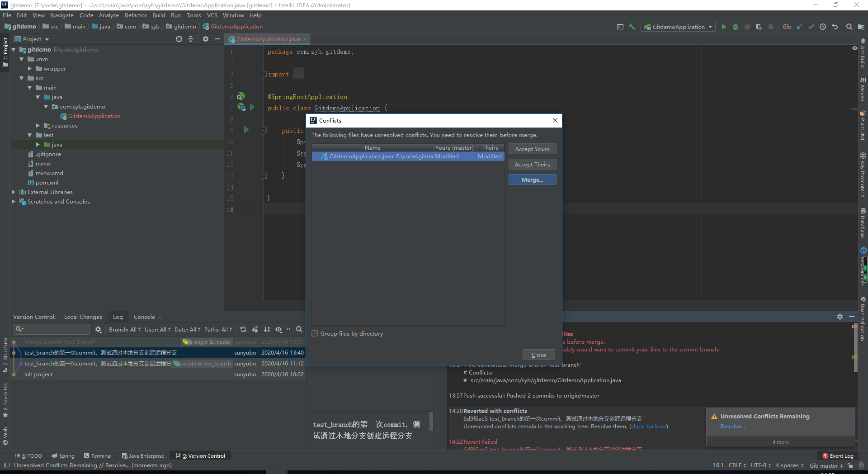Collapse all in the Project panel
The image size is (868, 474).
click(191, 39)
